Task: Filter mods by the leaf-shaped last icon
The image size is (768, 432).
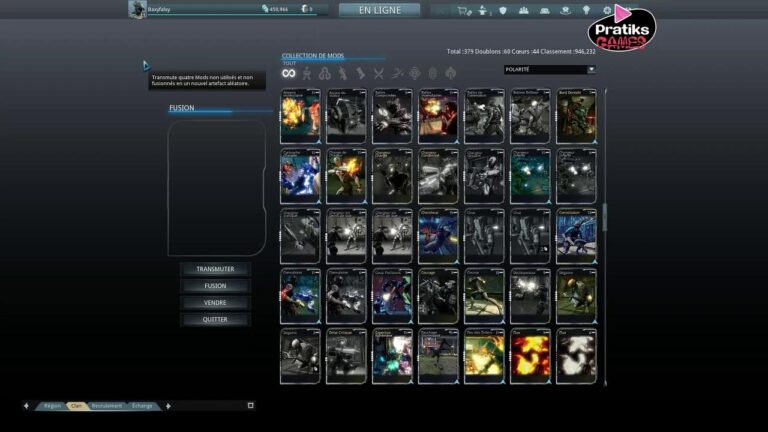Action: [451, 73]
